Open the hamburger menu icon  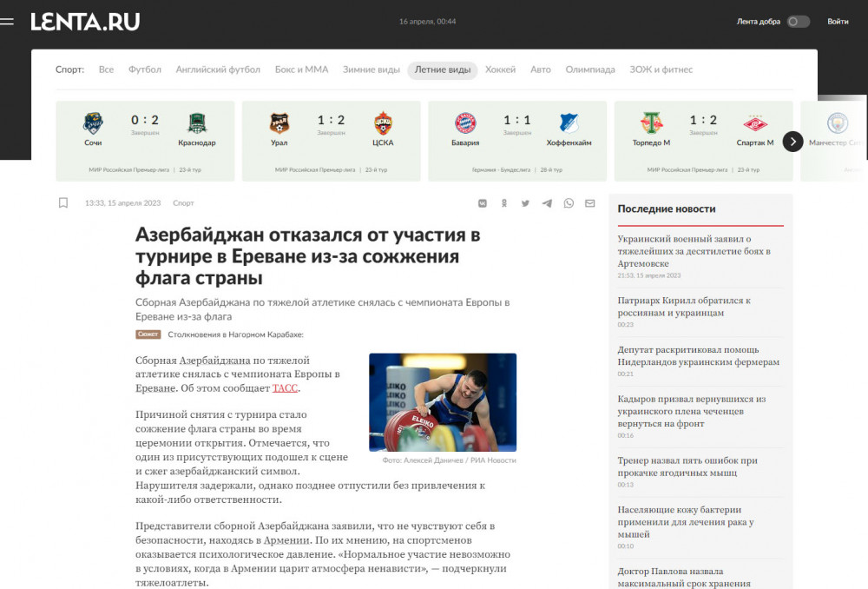coord(6,22)
